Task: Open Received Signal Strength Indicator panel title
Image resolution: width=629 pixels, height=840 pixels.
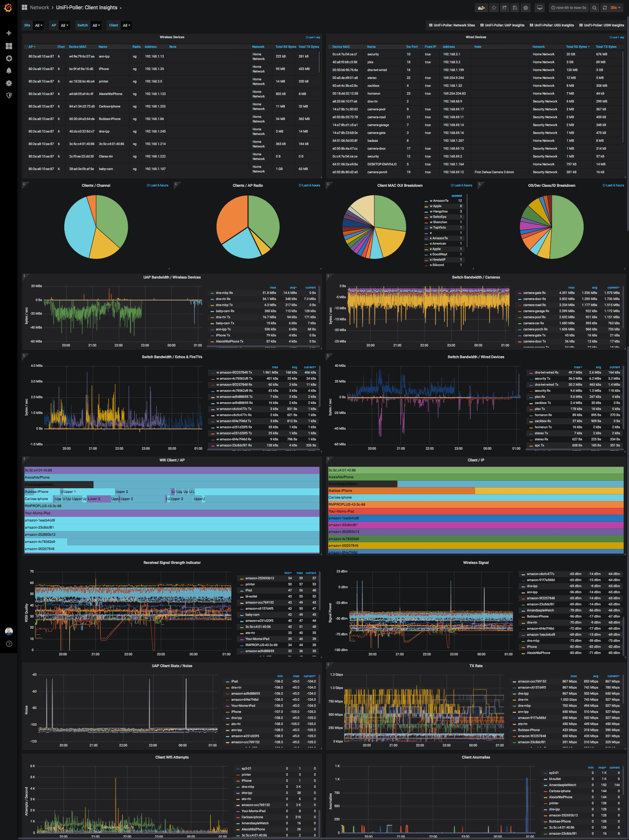Action: pyautogui.click(x=172, y=562)
